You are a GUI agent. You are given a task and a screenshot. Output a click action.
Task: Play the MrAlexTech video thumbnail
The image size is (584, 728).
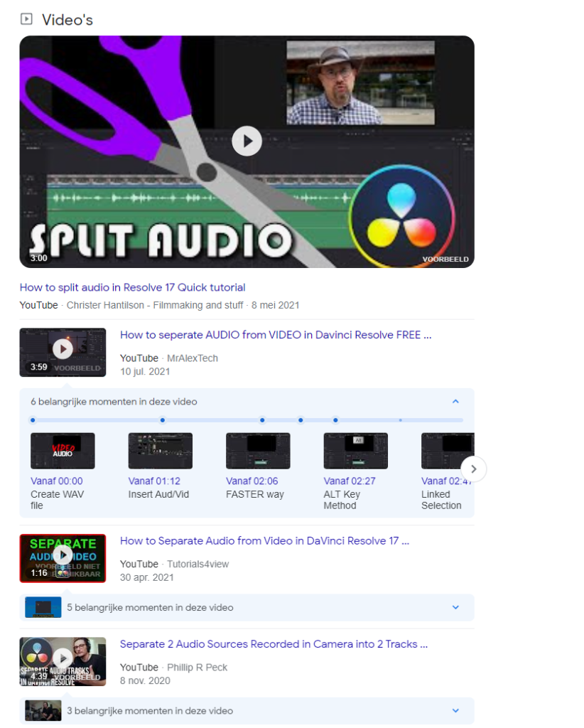[x=63, y=353]
